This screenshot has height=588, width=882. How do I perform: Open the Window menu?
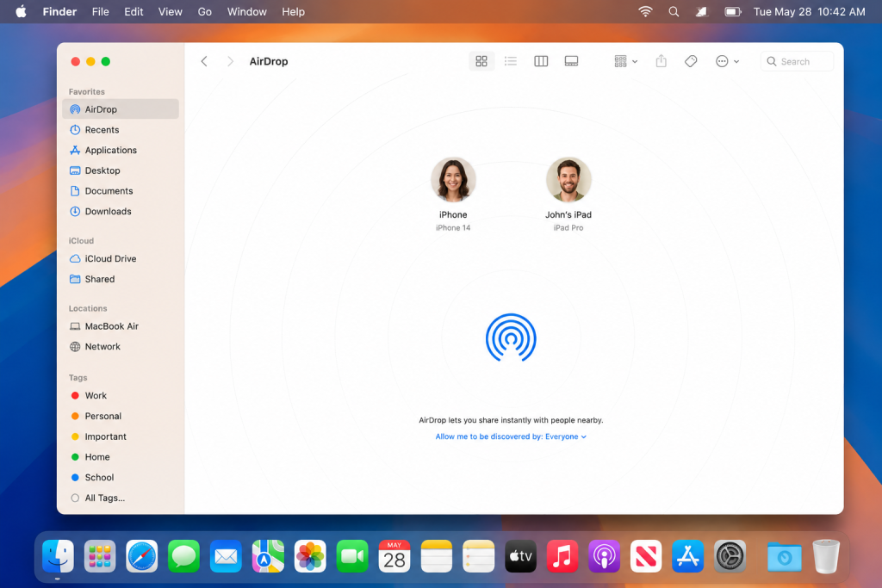[247, 12]
